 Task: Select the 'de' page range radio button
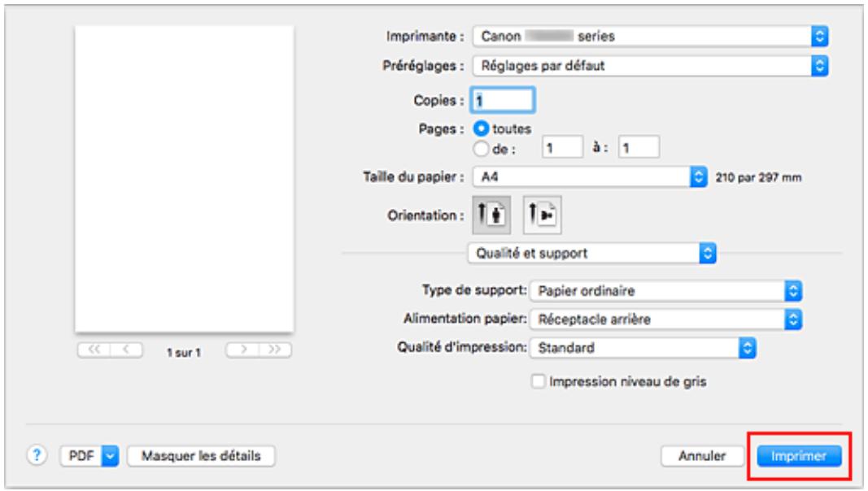481,149
